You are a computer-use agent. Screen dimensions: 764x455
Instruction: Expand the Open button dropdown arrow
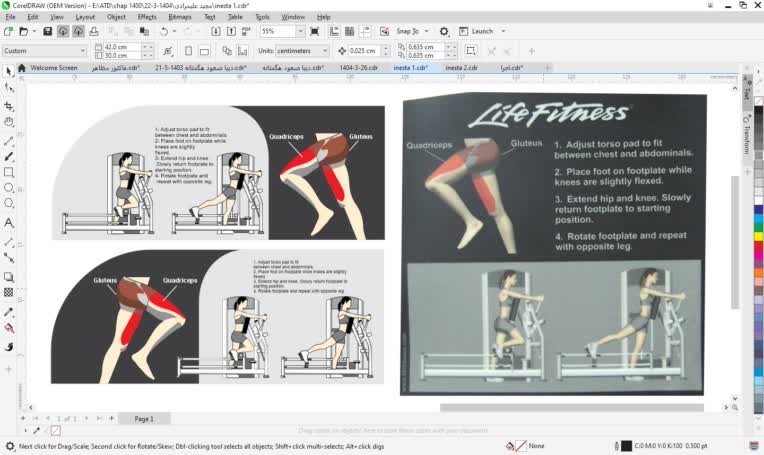point(34,32)
